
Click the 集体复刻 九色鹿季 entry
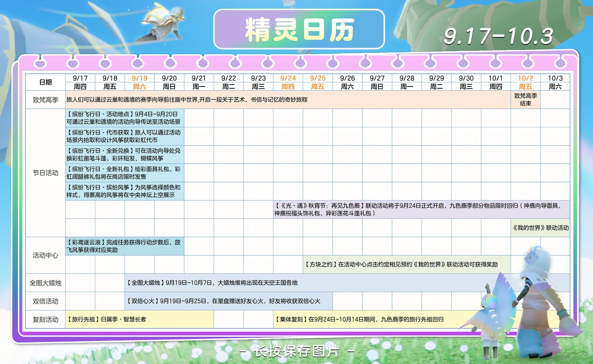422,319
